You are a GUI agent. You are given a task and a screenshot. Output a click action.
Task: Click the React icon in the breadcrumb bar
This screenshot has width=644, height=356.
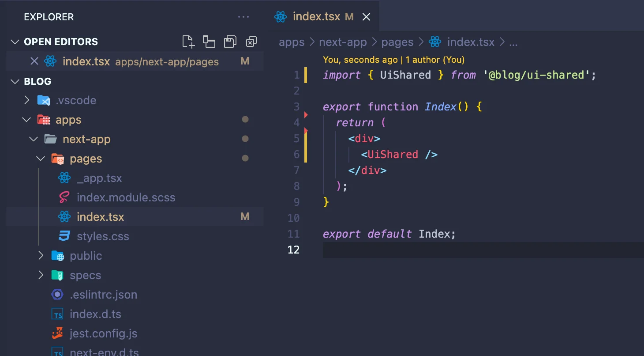(x=434, y=42)
